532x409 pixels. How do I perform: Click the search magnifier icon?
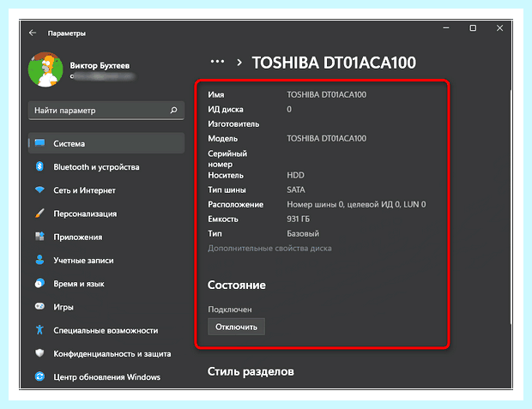pos(173,111)
